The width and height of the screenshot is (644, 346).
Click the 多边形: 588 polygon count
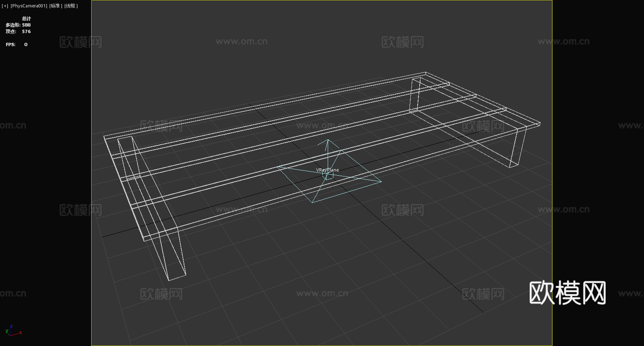click(x=18, y=25)
